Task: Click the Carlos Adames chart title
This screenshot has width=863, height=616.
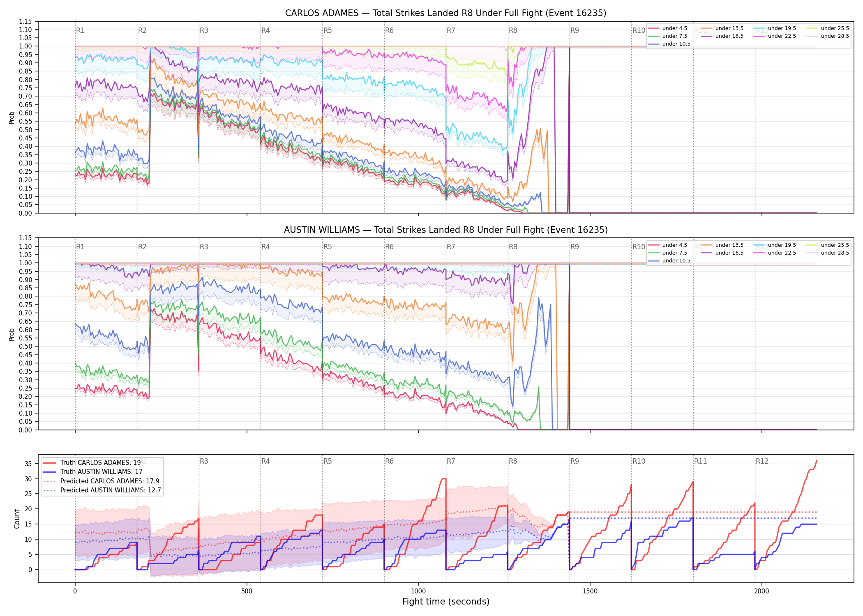Action: [x=446, y=13]
